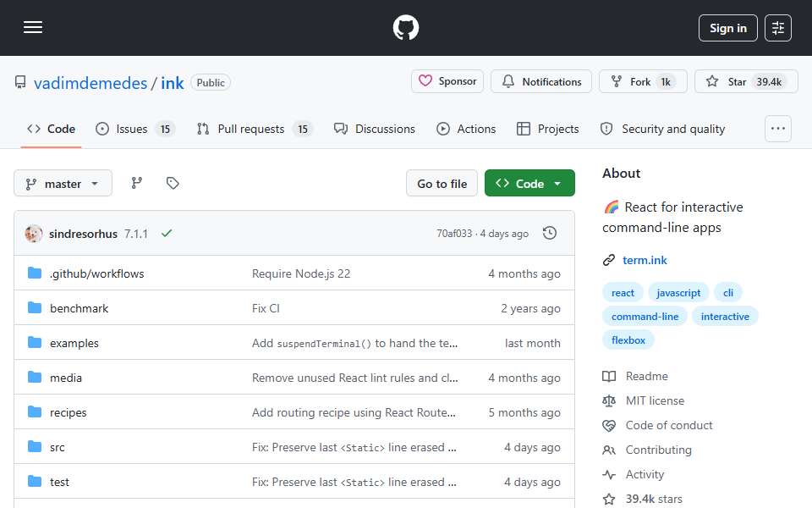Open the examples folder

74,343
